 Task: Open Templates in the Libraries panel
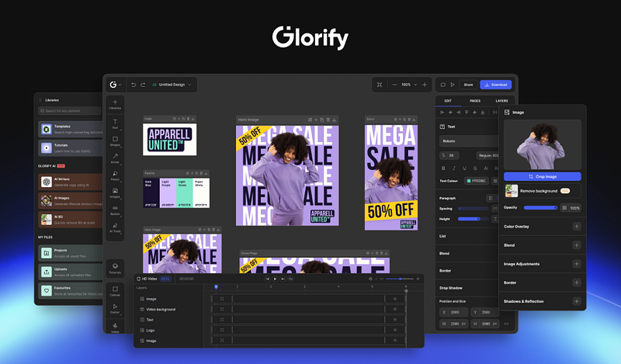(x=71, y=129)
